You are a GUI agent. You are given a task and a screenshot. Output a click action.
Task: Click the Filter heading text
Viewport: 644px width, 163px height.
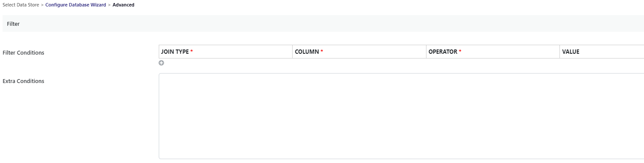click(13, 24)
